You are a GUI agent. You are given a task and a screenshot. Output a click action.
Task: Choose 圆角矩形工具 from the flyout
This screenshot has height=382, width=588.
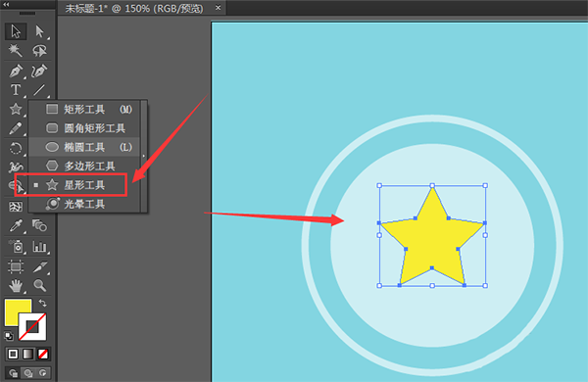tap(84, 128)
